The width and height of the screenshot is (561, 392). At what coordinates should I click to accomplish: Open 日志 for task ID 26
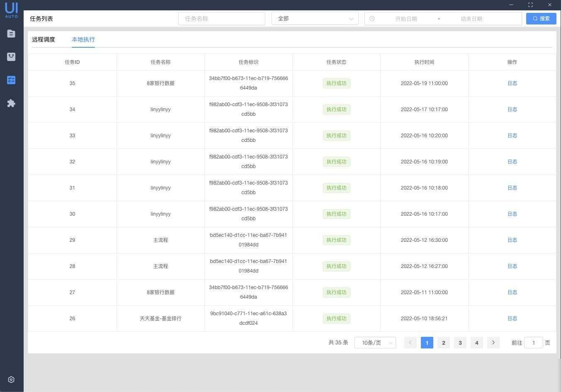[512, 319]
